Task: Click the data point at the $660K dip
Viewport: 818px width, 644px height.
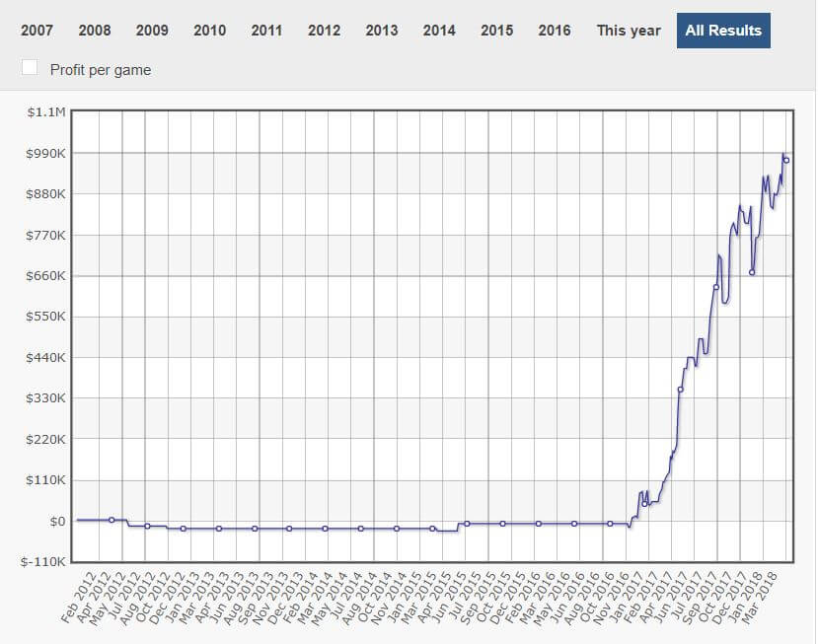Action: [x=752, y=272]
